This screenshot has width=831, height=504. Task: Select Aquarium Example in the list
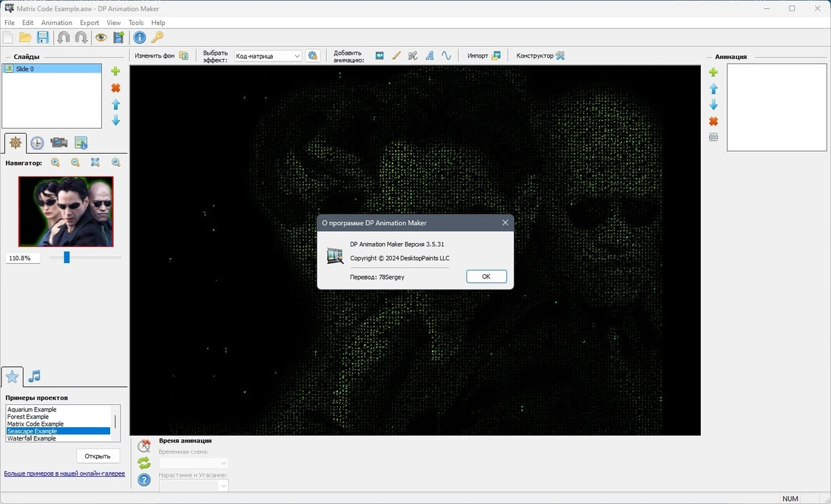pyautogui.click(x=58, y=409)
